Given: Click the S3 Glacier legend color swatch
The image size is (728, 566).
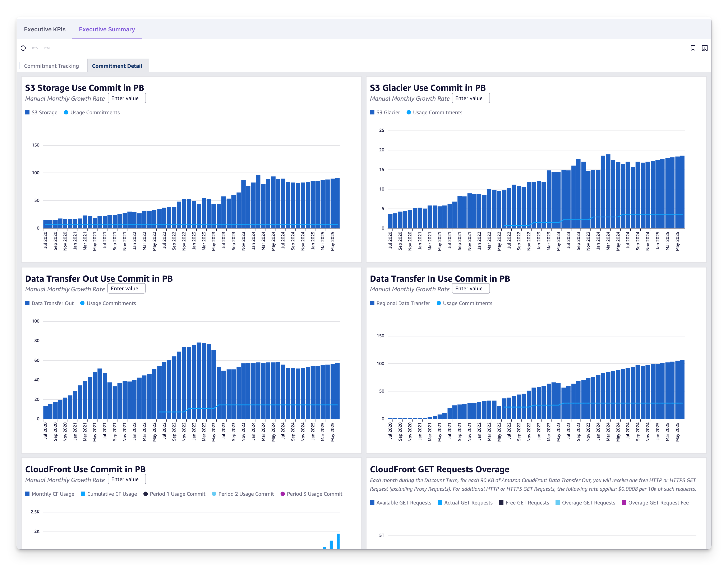Looking at the screenshot, I should coord(372,112).
